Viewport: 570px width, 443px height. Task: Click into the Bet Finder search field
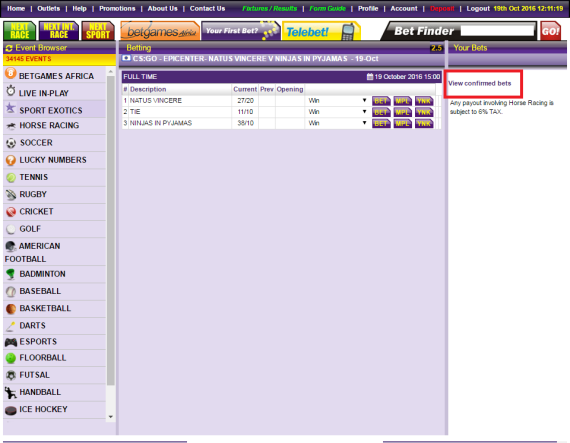pyautogui.click(x=497, y=31)
